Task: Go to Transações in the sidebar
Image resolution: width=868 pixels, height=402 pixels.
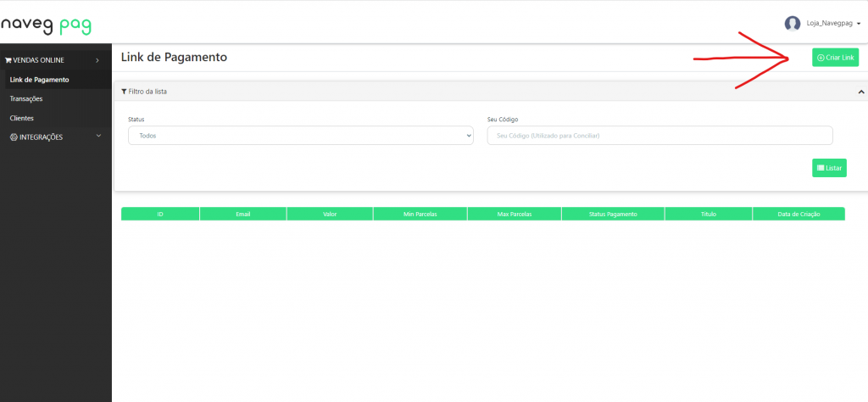Action: pos(26,98)
